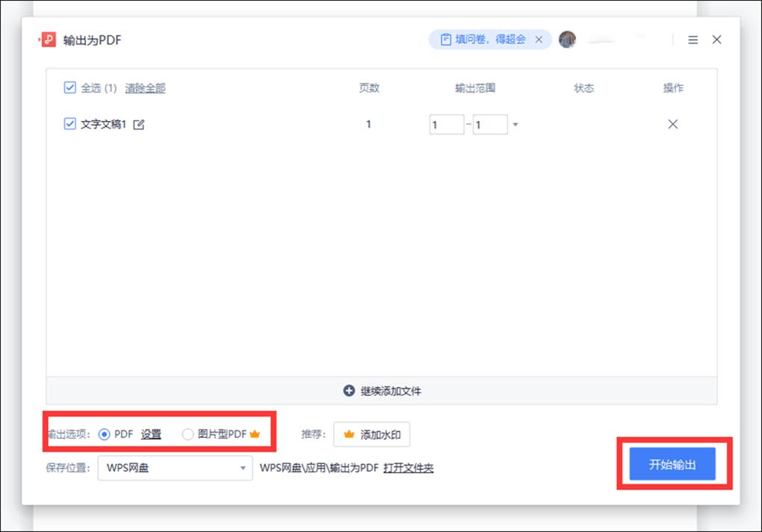Click the crown icon next to 图片型PDF
The width and height of the screenshot is (762, 532).
pyautogui.click(x=254, y=434)
